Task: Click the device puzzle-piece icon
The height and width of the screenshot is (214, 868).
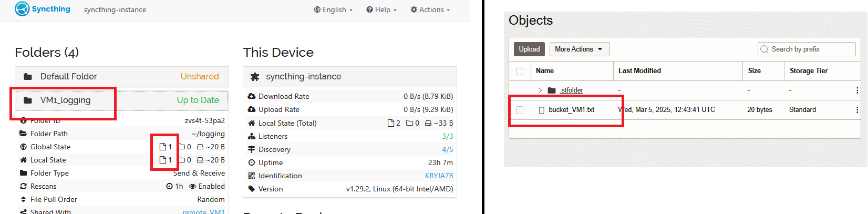Action: tap(255, 77)
